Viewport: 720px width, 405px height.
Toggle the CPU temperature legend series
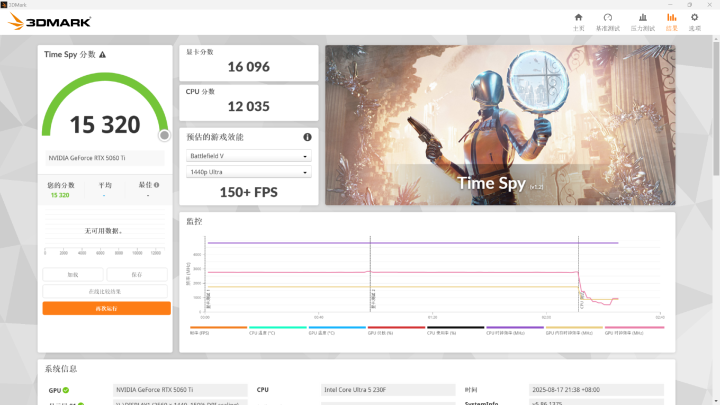pyautogui.click(x=263, y=329)
